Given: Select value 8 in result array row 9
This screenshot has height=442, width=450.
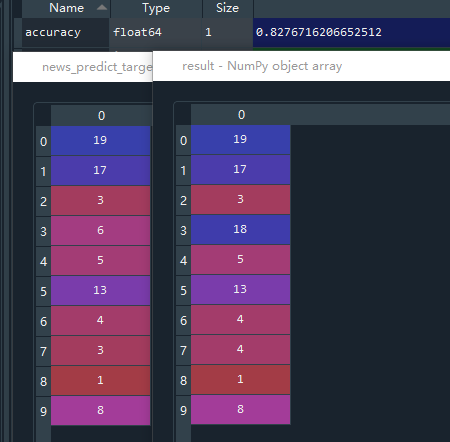Looking at the screenshot, I should (x=240, y=409).
